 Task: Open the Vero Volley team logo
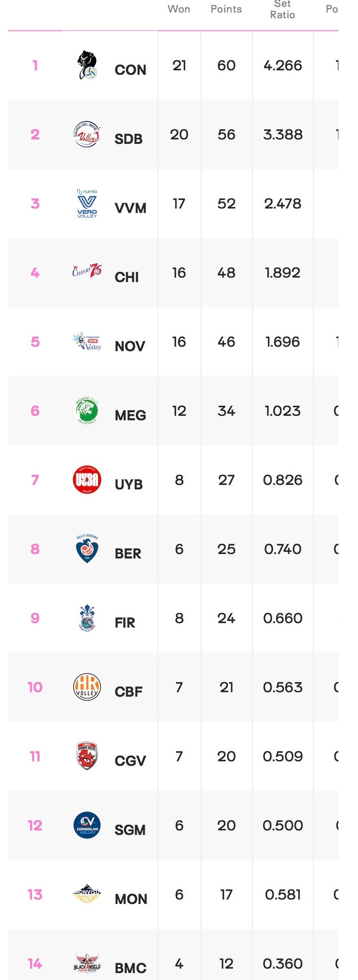pos(87,203)
